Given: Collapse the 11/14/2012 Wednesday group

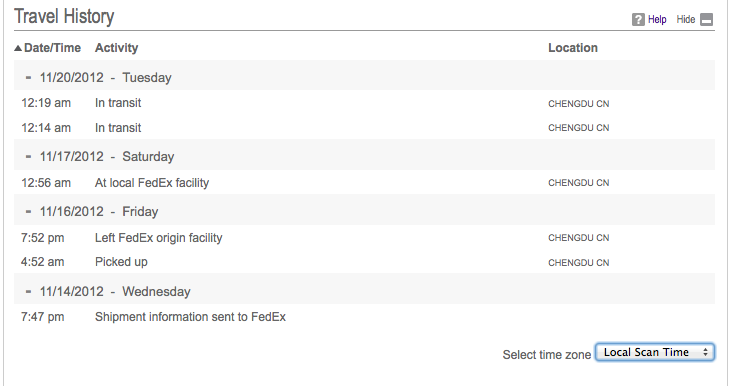Looking at the screenshot, I should click(x=28, y=291).
